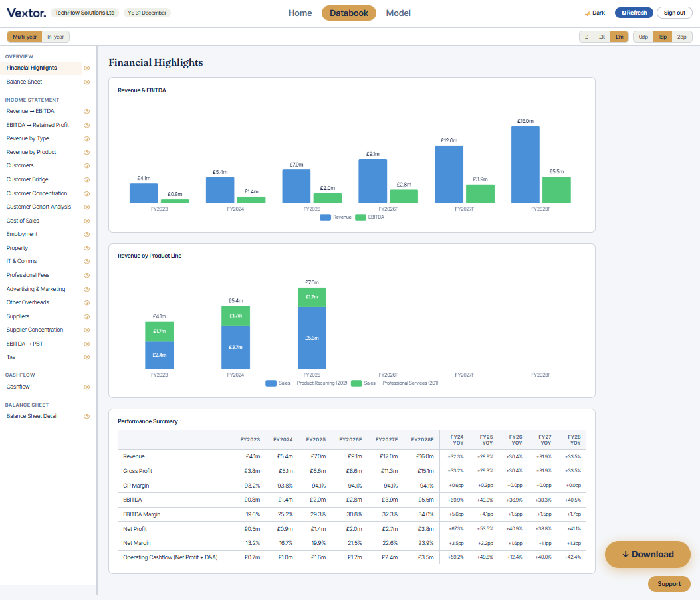
Task: Click FY2028F Revenue bar £16.0m
Action: tap(525, 165)
